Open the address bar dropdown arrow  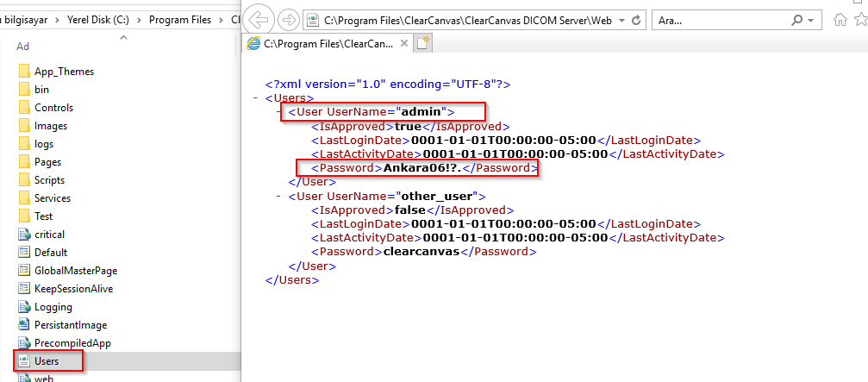pos(621,21)
